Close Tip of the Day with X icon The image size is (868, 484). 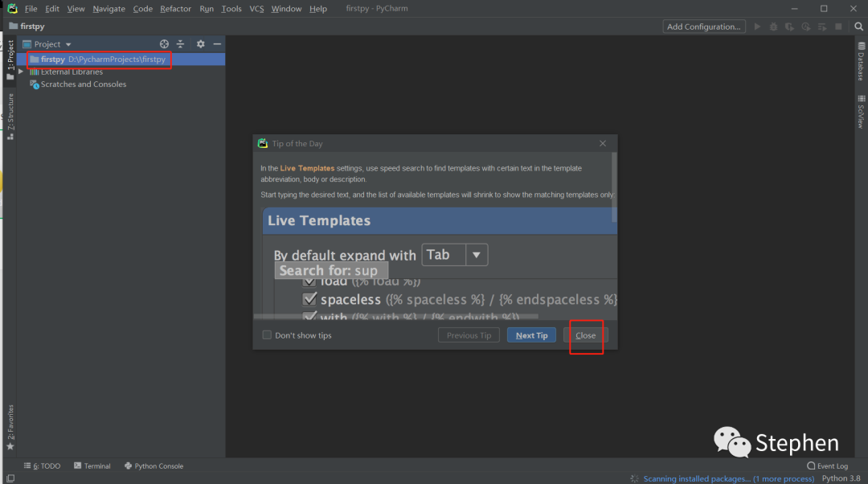pos(603,143)
